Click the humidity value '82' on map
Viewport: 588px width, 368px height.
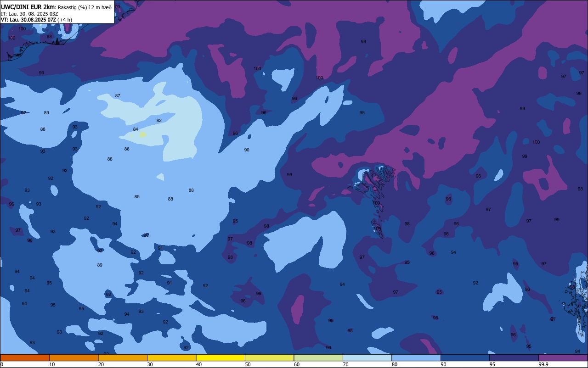[159, 120]
